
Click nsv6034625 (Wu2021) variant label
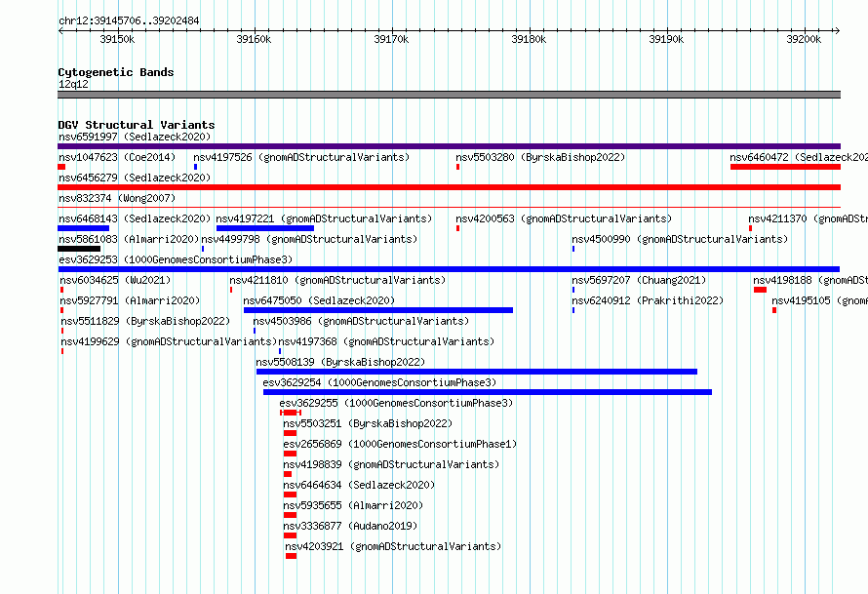tap(115, 280)
